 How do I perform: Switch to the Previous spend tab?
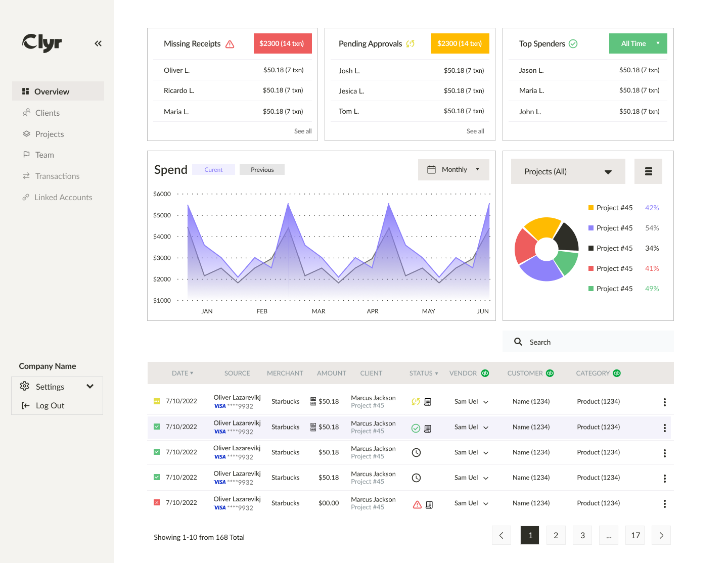coord(262,169)
